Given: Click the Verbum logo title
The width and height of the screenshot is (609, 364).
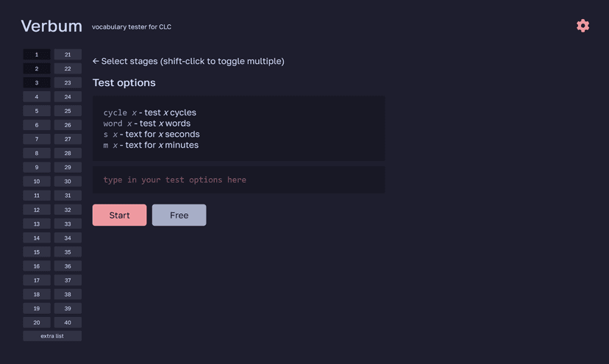Looking at the screenshot, I should (51, 26).
